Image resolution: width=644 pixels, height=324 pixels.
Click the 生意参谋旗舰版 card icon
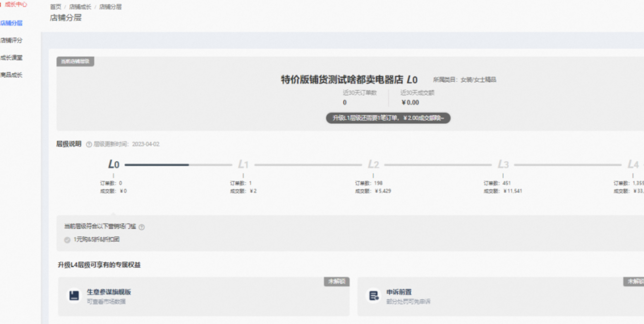click(x=73, y=296)
